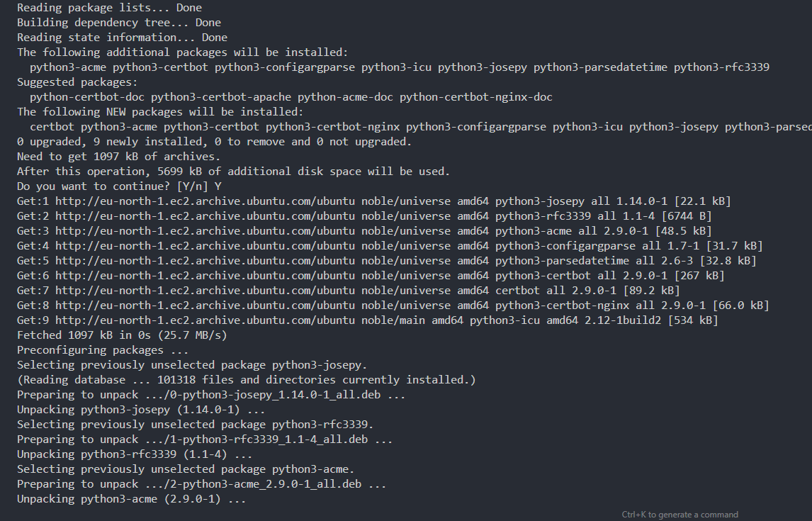
Task: Click the 'Reading package lists... Done' line
Action: tap(109, 8)
